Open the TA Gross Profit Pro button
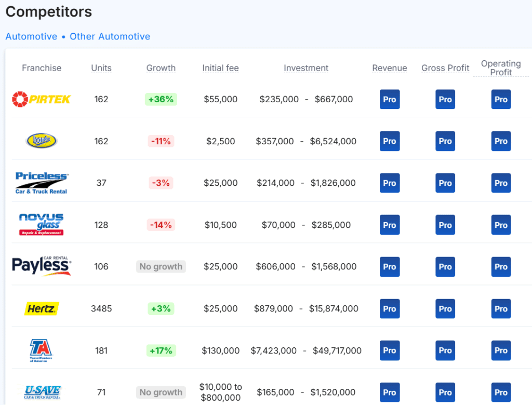 (445, 350)
